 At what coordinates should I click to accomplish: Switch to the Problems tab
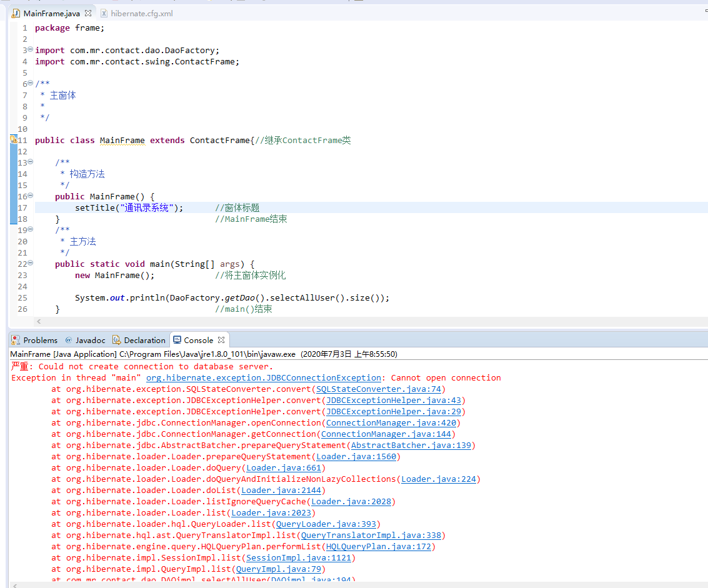[40, 340]
